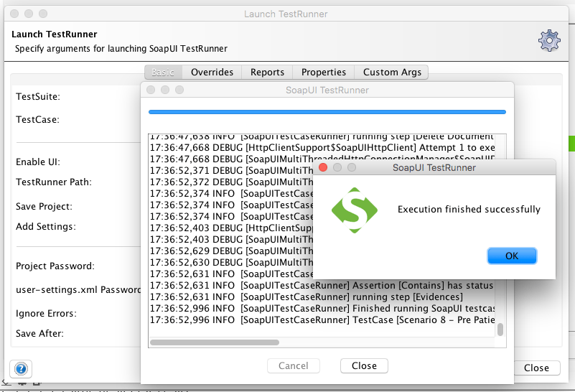The height and width of the screenshot is (392, 575).
Task: Click the 'Project Password:' label
Action: pyautogui.click(x=55, y=266)
